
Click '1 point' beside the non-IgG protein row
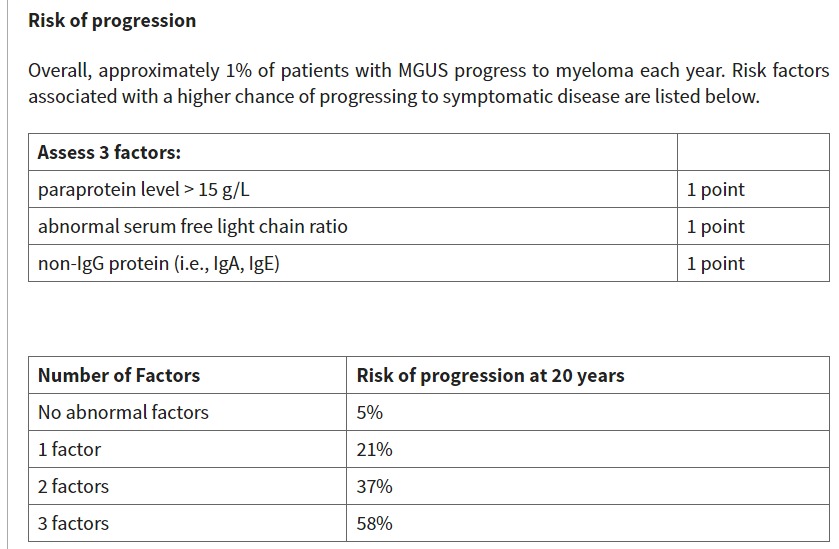click(715, 264)
